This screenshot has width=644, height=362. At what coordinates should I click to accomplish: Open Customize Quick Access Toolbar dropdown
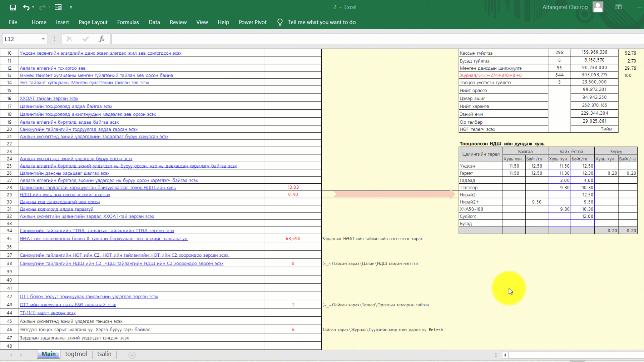pos(71,7)
